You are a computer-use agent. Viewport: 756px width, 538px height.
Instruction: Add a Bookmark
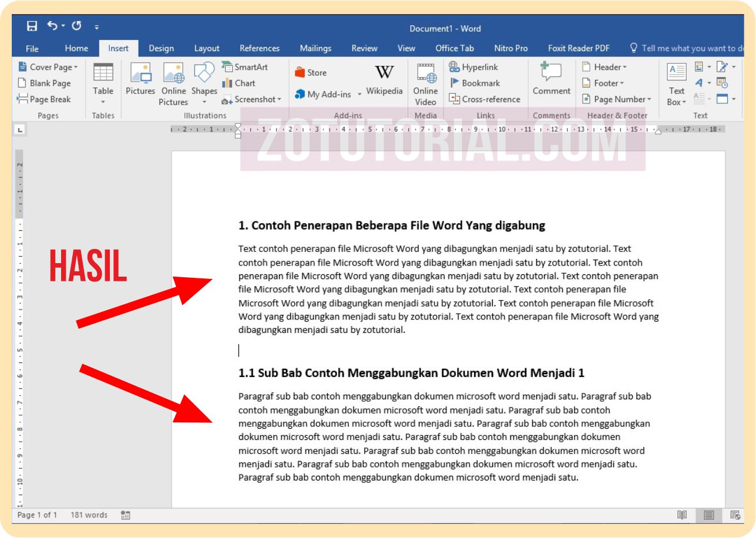click(475, 83)
